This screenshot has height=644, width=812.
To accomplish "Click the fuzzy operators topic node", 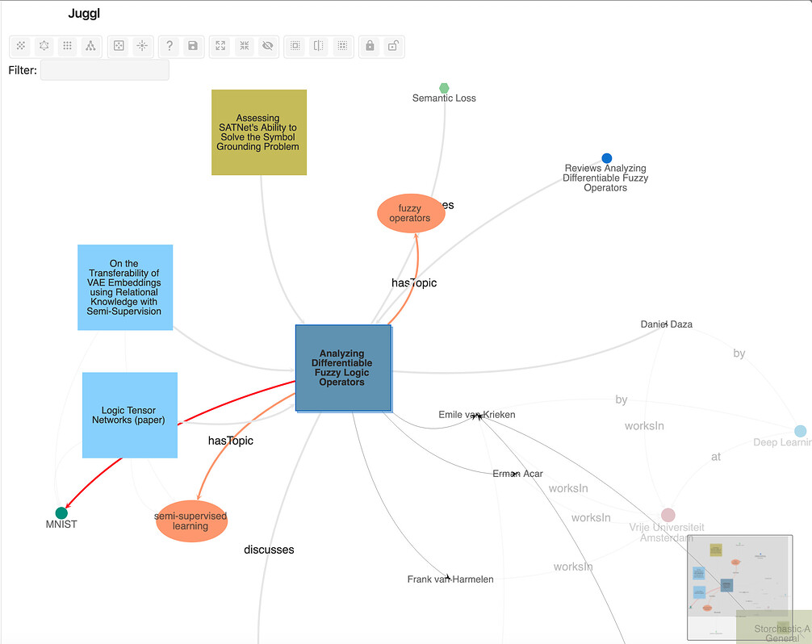I will 410,213.
